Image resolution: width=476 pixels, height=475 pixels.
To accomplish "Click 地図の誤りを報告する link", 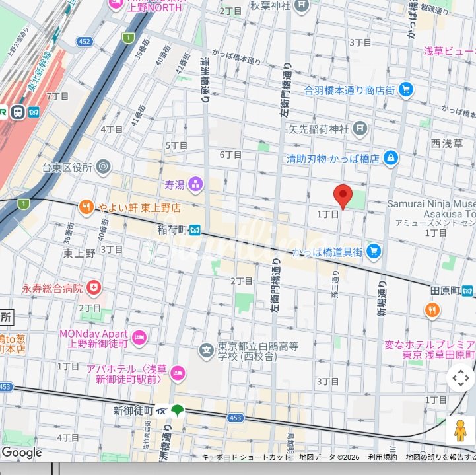I will coord(441,457).
